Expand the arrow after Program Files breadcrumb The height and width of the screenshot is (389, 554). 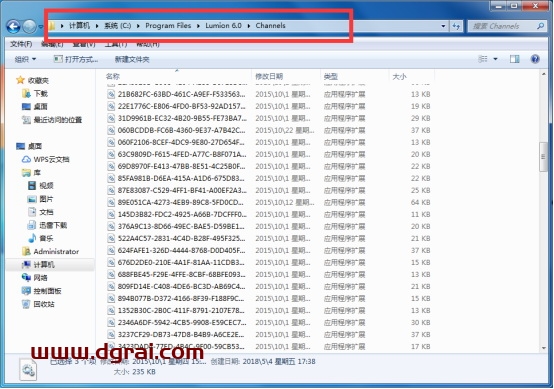(198, 25)
